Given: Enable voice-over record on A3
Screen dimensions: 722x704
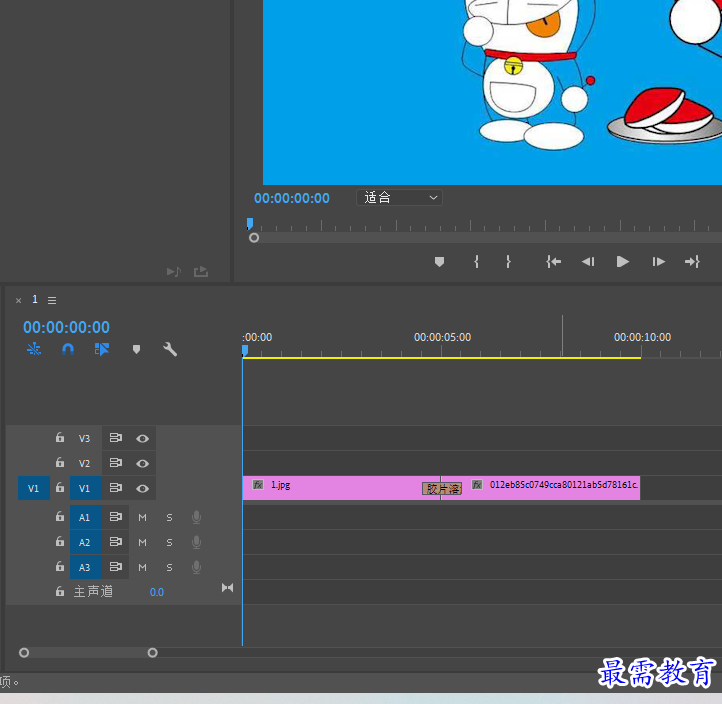Looking at the screenshot, I should coord(196,567).
